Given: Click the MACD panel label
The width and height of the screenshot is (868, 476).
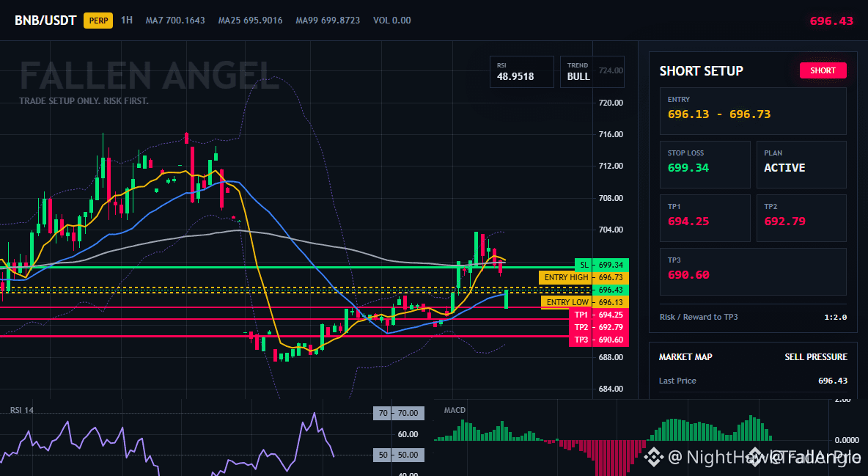Looking at the screenshot, I should pos(455,410).
